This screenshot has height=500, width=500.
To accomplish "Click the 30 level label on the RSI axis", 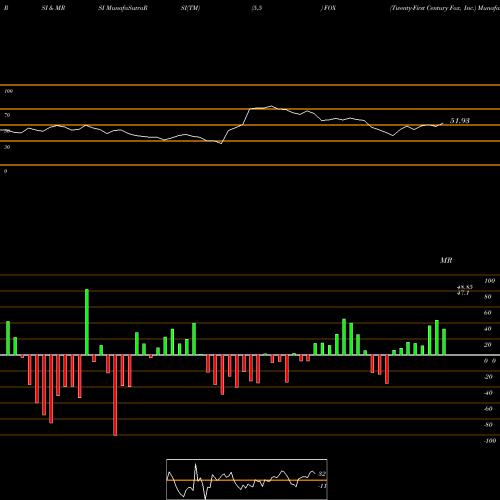I will point(7,147).
